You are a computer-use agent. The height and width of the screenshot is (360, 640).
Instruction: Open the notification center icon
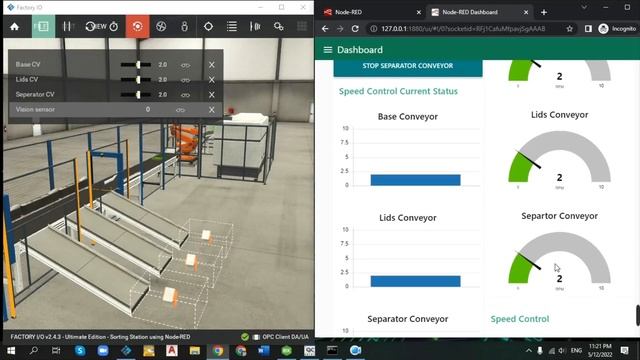(x=624, y=350)
